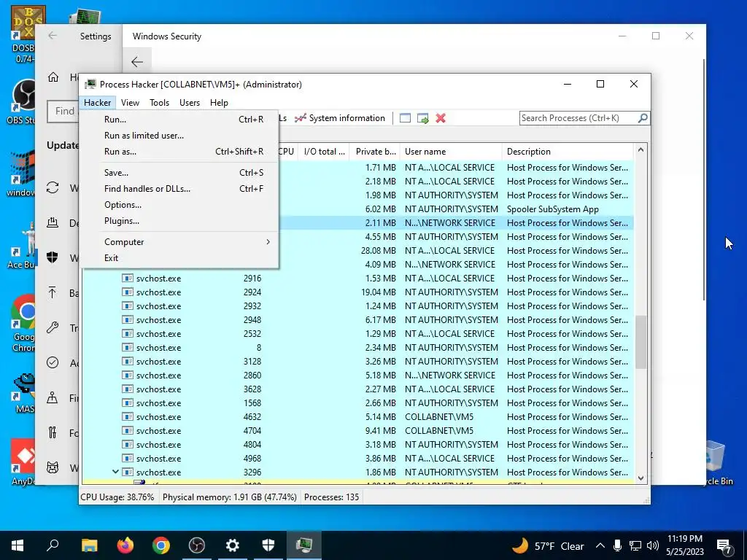Open Backup arrow icon in Settings sidebar
Image resolution: width=747 pixels, height=560 pixels.
[x=53, y=292]
